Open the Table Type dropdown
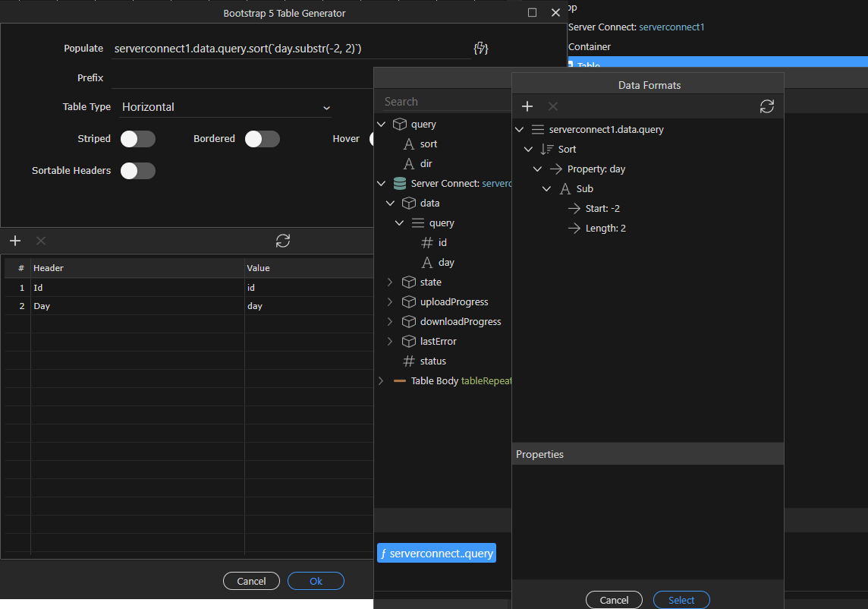The width and height of the screenshot is (868, 609). pos(226,107)
